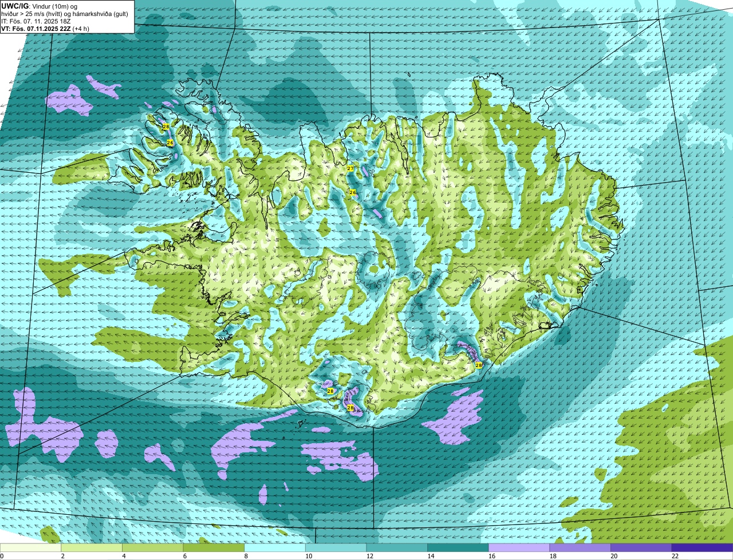Click the legend scale number 0
Viewport: 733px width, 560px height.
tap(2, 556)
